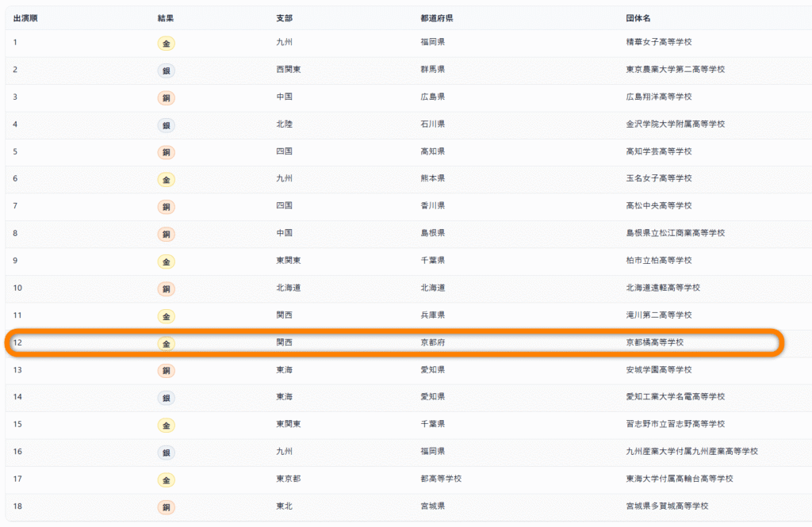This screenshot has width=812, height=527.
Task: Click the 西関東 branch cell
Action: pyautogui.click(x=288, y=70)
